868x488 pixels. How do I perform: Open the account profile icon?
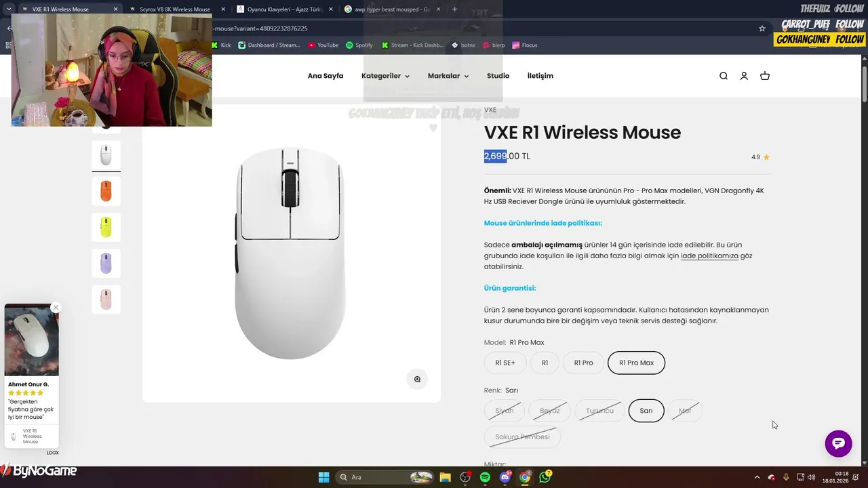(x=744, y=76)
